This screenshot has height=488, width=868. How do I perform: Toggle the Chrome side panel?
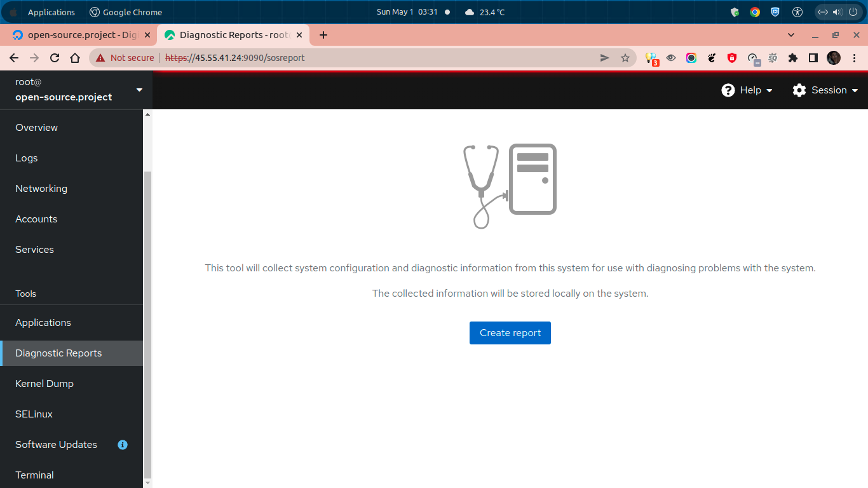[x=813, y=58]
